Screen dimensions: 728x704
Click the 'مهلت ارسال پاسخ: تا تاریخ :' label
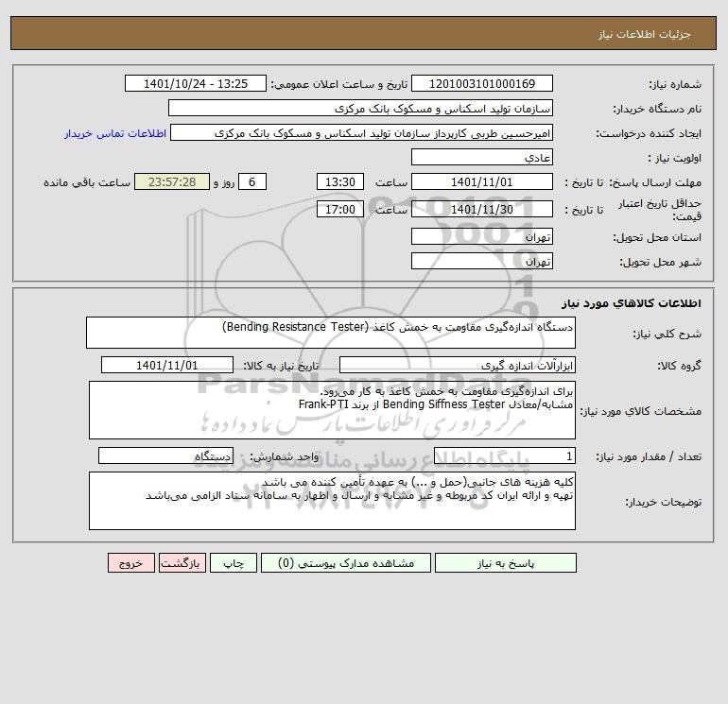click(x=633, y=182)
